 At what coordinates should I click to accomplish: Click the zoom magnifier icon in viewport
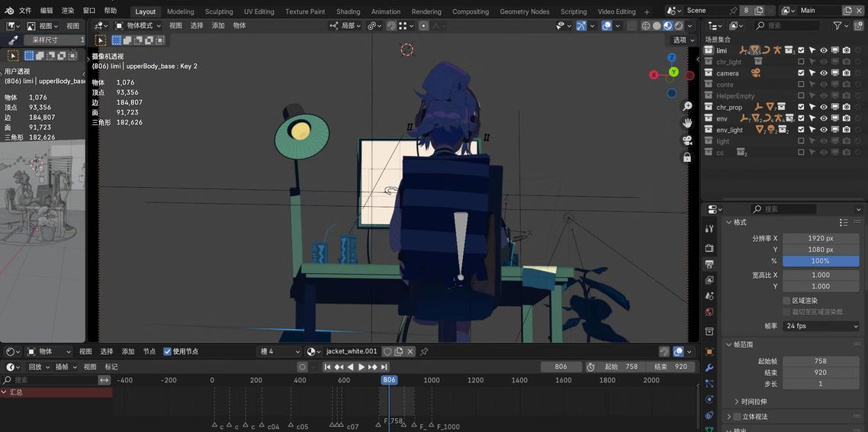[687, 106]
